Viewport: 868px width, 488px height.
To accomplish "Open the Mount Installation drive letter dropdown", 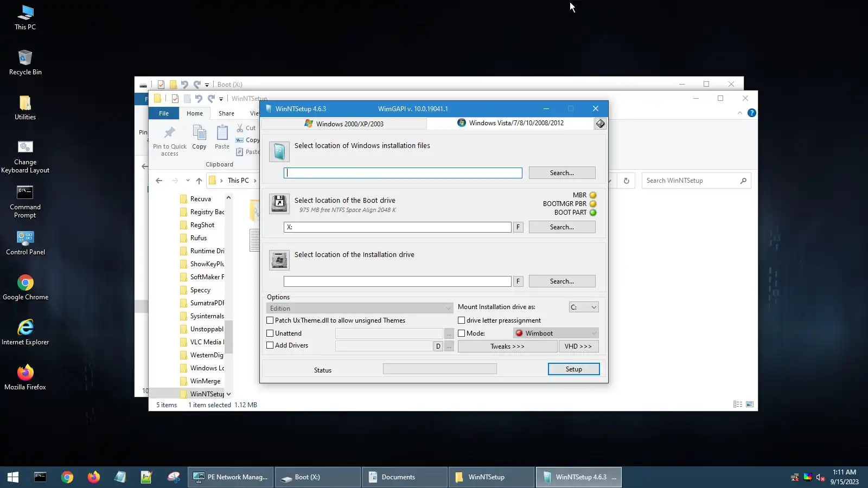I will point(584,307).
